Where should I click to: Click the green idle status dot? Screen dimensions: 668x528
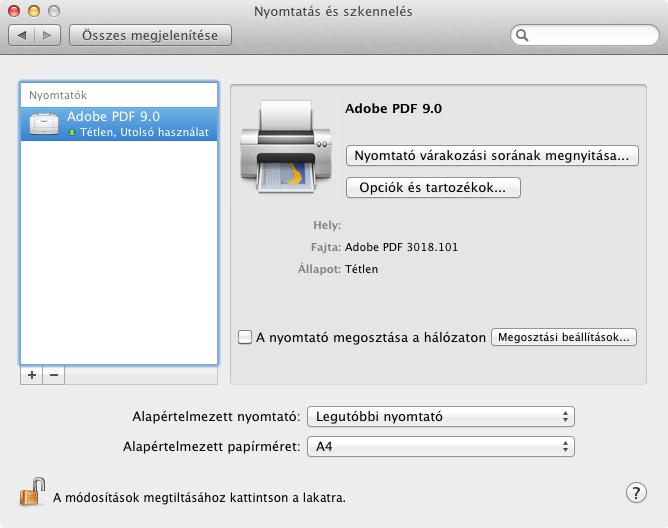point(72,133)
